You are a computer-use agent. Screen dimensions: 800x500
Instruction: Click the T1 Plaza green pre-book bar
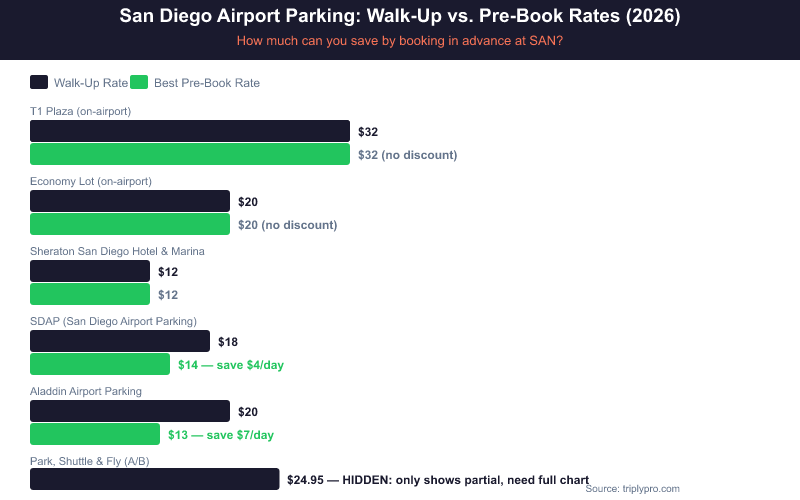(x=190, y=154)
